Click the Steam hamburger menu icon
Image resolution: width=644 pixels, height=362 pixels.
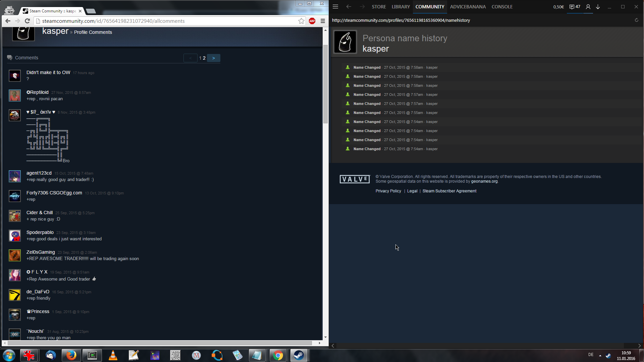click(335, 7)
